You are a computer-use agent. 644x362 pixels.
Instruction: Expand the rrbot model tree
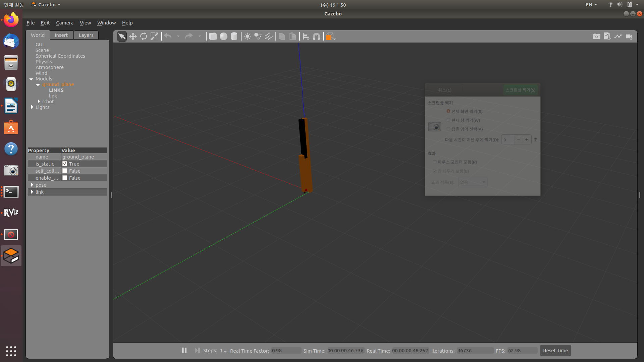[39, 102]
